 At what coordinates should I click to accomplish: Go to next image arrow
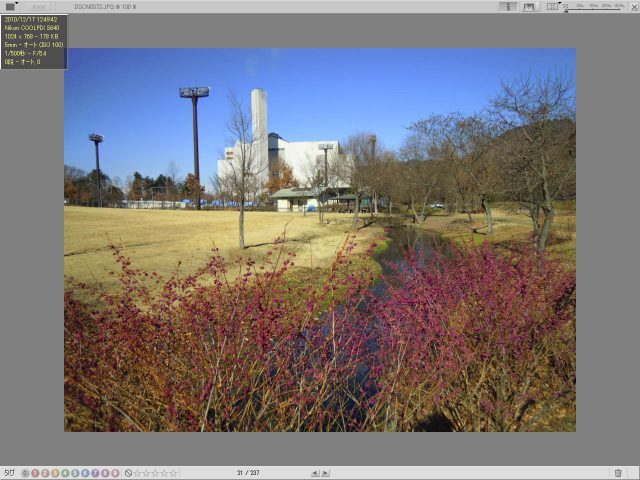coord(325,473)
